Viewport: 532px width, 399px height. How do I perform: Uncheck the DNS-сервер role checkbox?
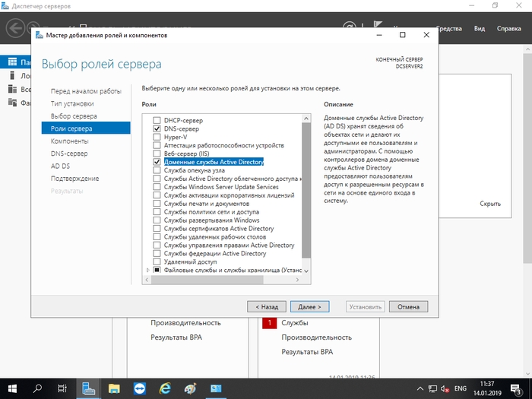157,128
